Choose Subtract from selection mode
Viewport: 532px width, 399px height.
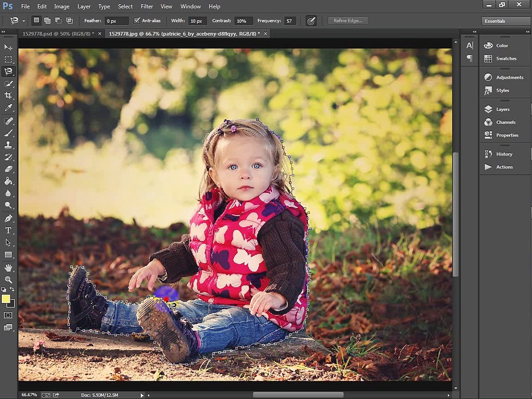click(58, 21)
